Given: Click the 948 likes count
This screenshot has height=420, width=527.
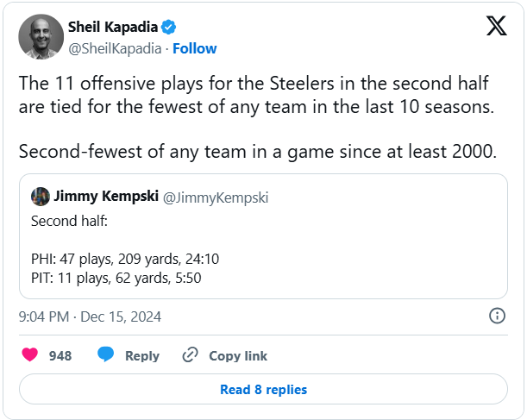Looking at the screenshot, I should click(x=60, y=355).
